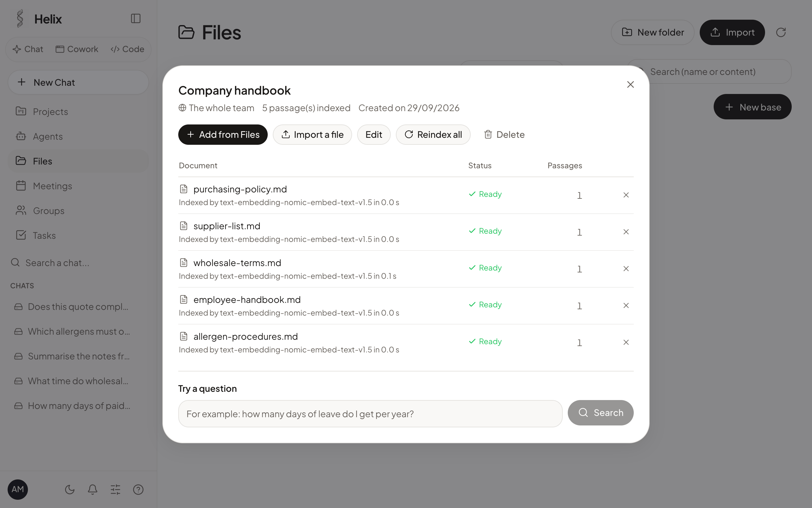812x508 pixels.
Task: Click the Search a chat field
Action: pos(78,263)
